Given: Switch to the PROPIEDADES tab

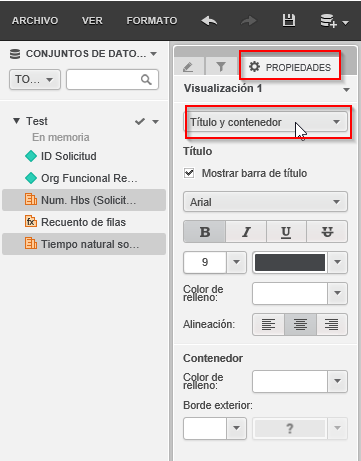Looking at the screenshot, I should pos(290,67).
